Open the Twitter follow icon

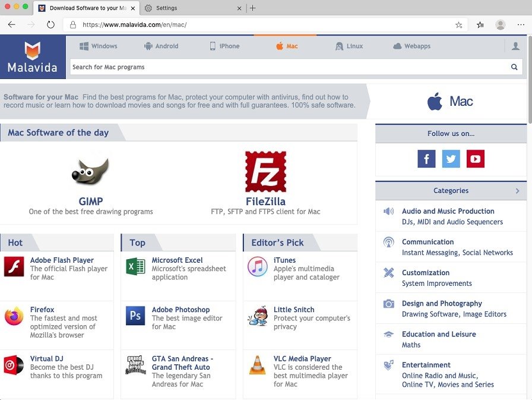(x=451, y=159)
